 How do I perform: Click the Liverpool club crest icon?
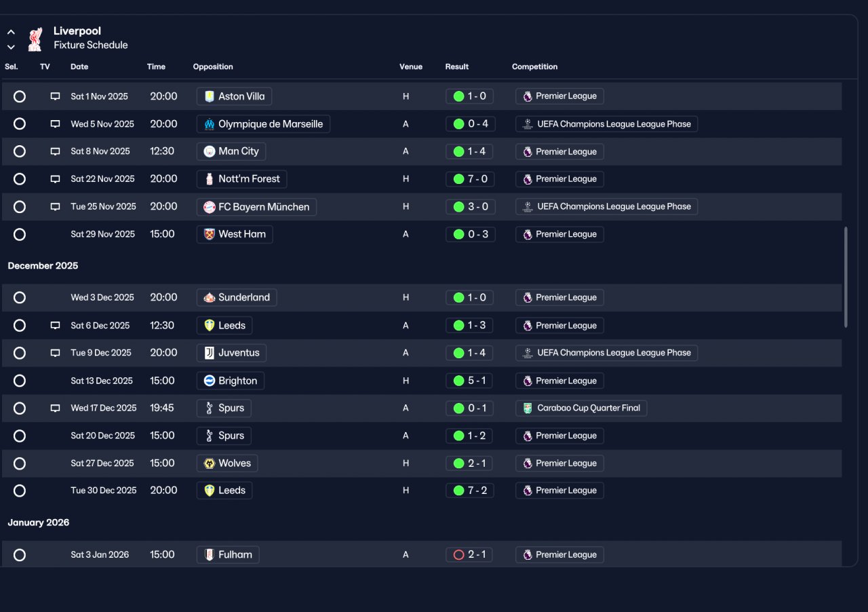pos(35,39)
